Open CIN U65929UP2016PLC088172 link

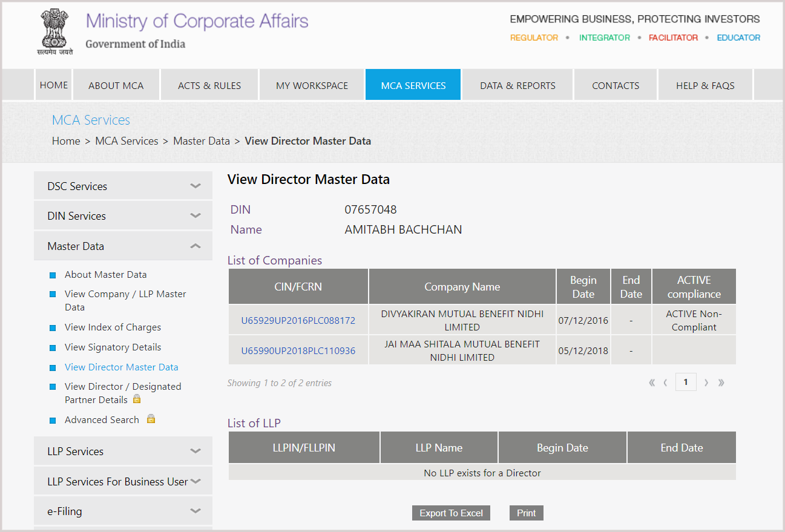pos(298,320)
